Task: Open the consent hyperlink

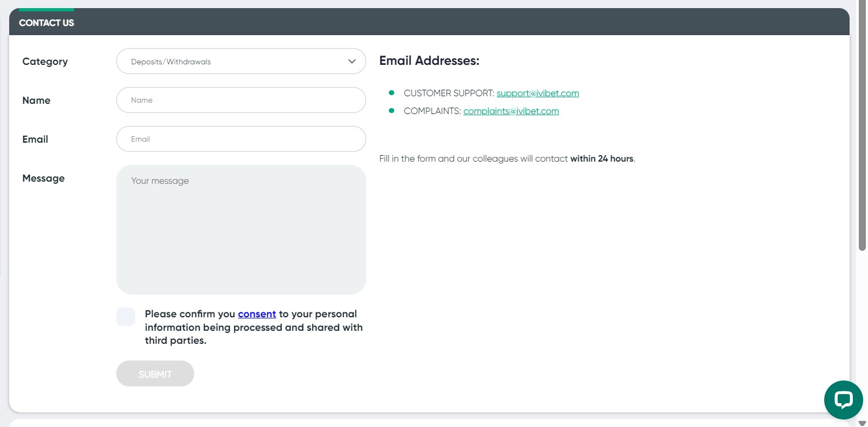Action: (x=257, y=314)
